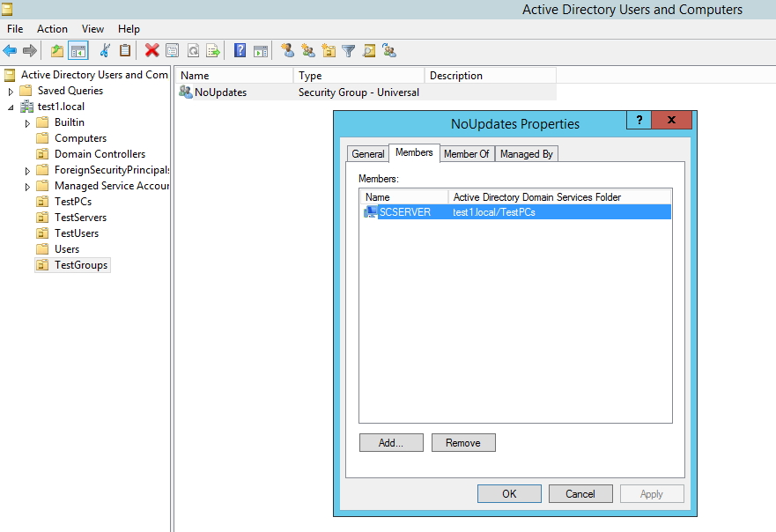Click the Active Directory Users and Computers root icon
Image resolution: width=776 pixels, height=532 pixels.
[10, 75]
